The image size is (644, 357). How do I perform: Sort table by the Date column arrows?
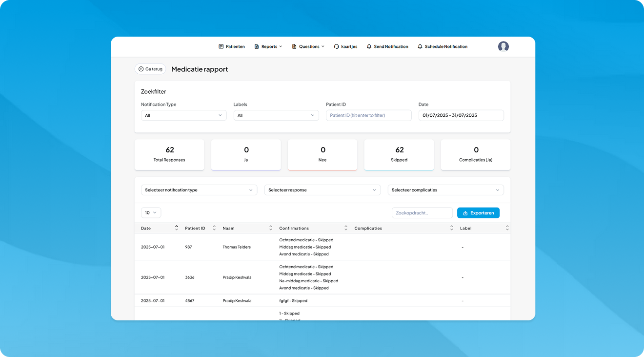(x=176, y=228)
